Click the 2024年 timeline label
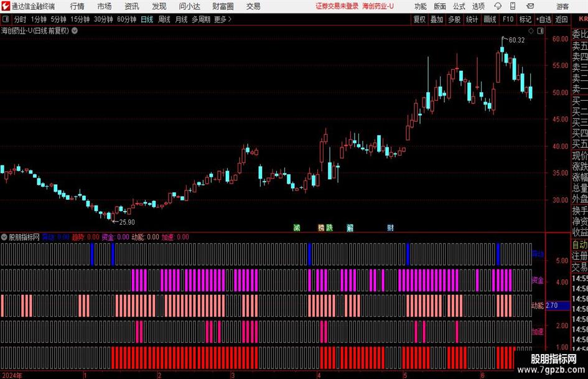 12,375
